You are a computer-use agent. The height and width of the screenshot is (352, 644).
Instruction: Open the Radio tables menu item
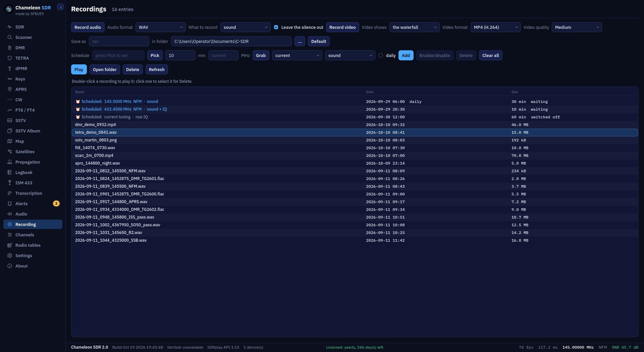pyautogui.click(x=33, y=245)
